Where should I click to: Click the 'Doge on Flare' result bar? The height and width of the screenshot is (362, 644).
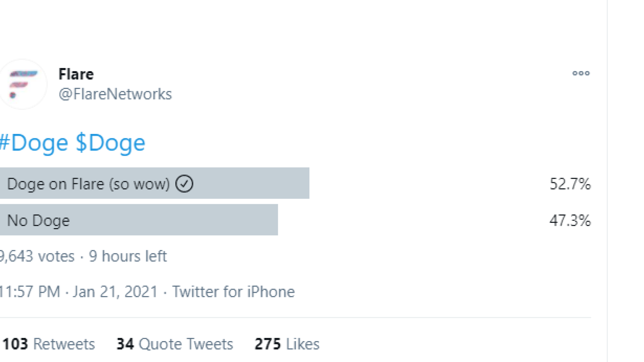click(x=155, y=183)
